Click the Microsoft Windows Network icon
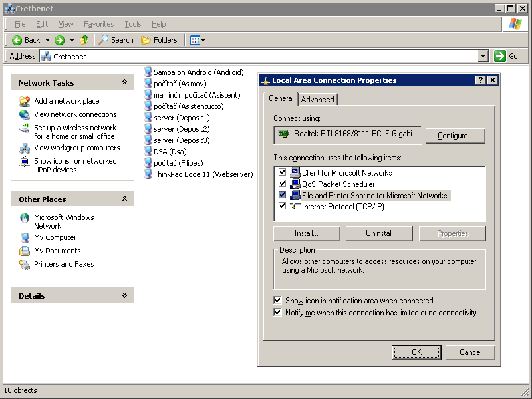532x399 pixels. point(25,218)
